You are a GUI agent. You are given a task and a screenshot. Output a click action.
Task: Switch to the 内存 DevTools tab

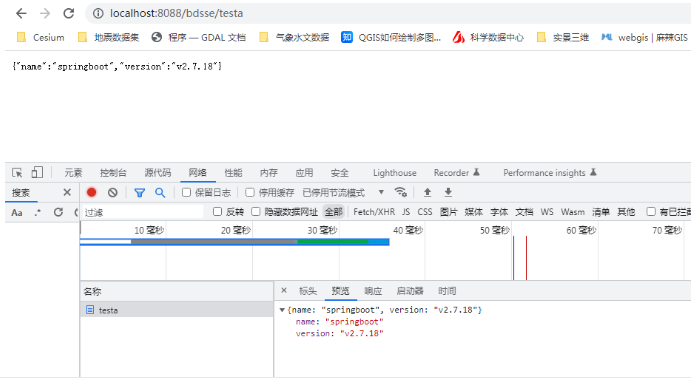coord(269,173)
